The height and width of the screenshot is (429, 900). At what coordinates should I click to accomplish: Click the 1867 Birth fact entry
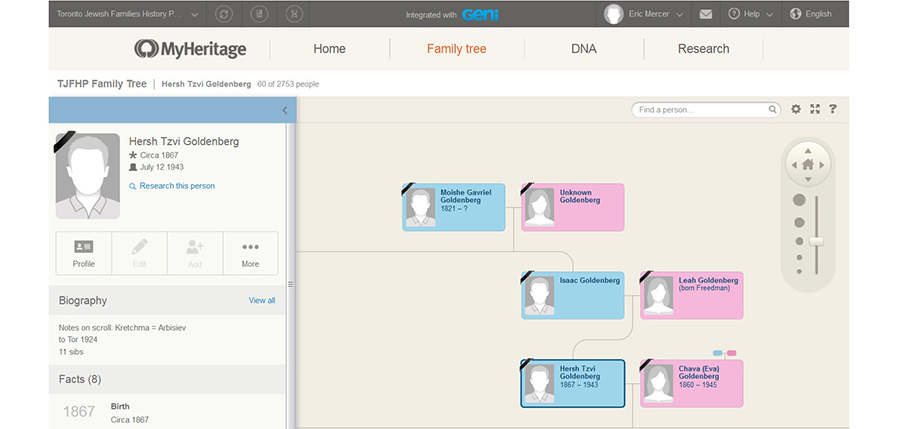[x=167, y=412]
